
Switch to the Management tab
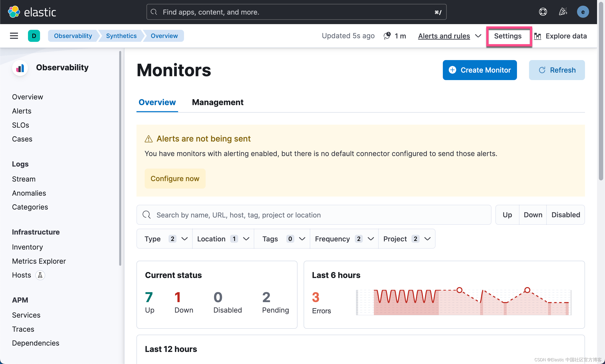(x=217, y=102)
